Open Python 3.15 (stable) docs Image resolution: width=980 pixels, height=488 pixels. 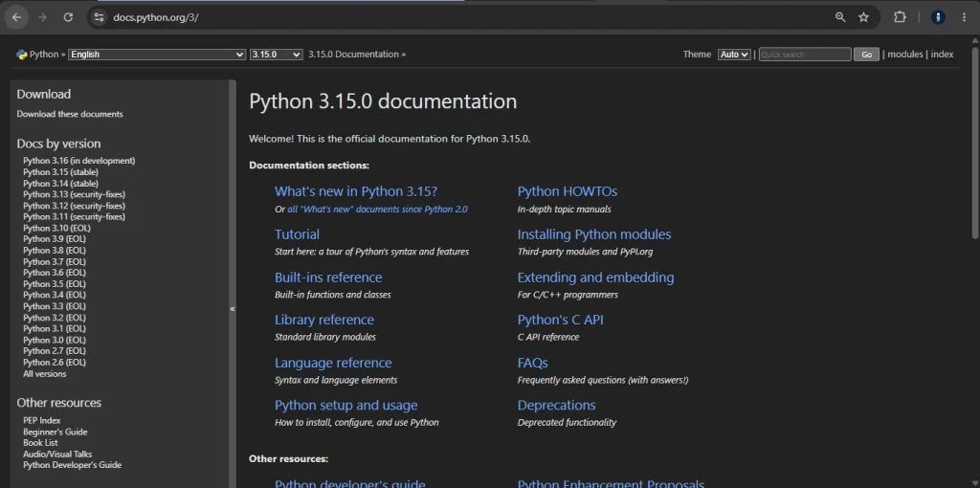pos(60,172)
